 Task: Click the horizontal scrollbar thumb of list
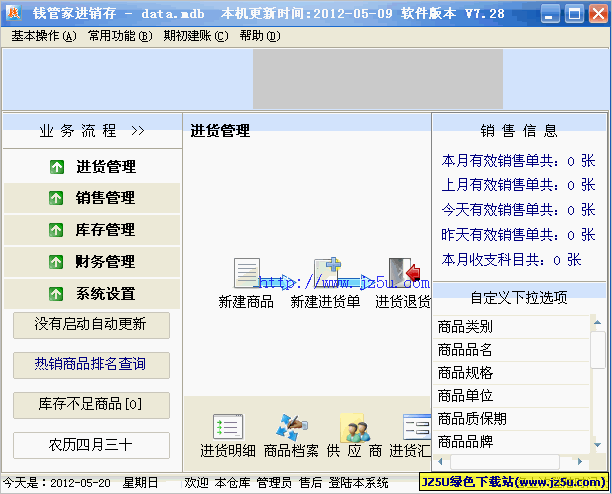[x=505, y=462]
